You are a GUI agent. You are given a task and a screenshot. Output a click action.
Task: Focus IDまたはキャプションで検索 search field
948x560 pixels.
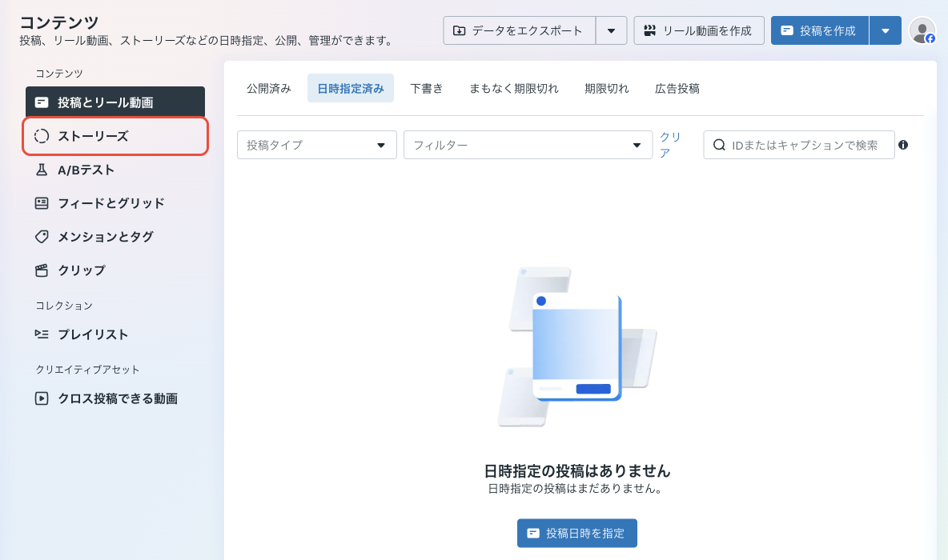[798, 145]
